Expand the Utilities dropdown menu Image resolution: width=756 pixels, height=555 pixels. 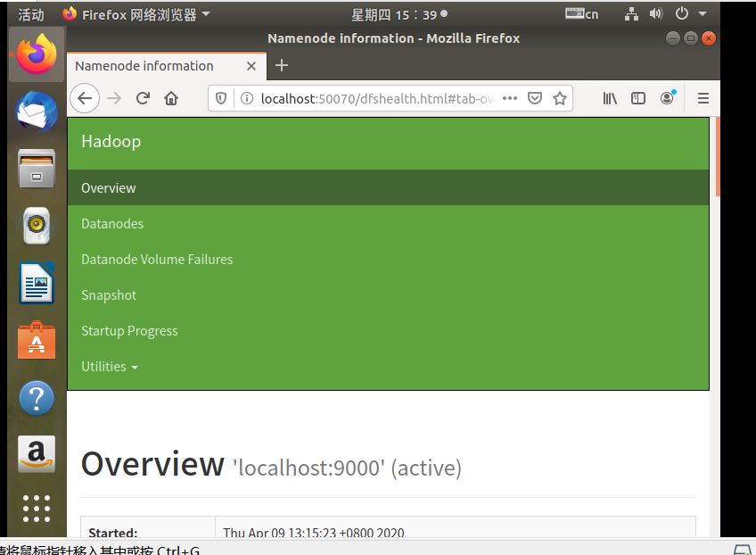tap(109, 366)
